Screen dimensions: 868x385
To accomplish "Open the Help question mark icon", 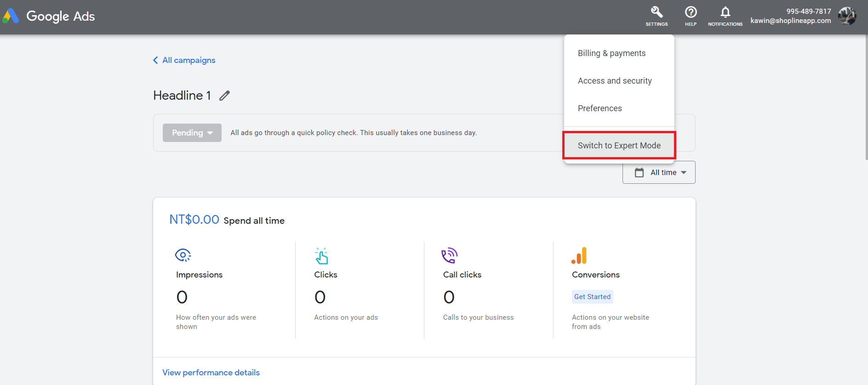I will coord(691,12).
